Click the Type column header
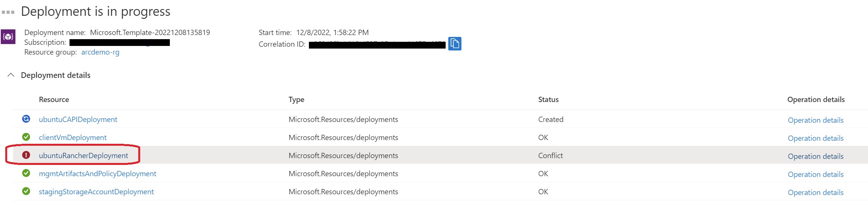This screenshot has height=224, width=868. coord(296,99)
